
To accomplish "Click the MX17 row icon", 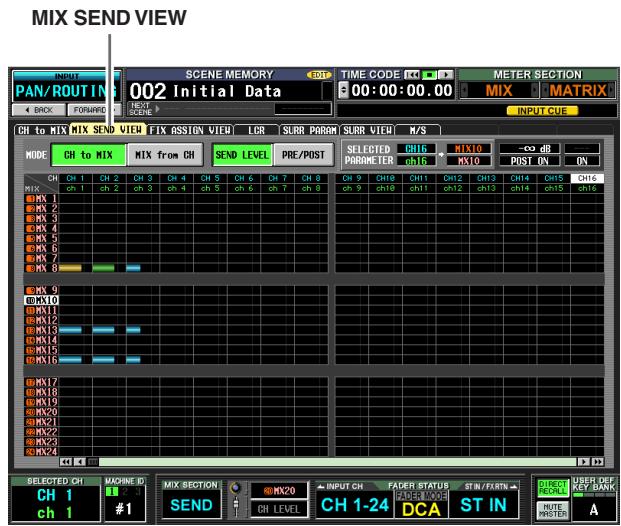I will coord(30,382).
